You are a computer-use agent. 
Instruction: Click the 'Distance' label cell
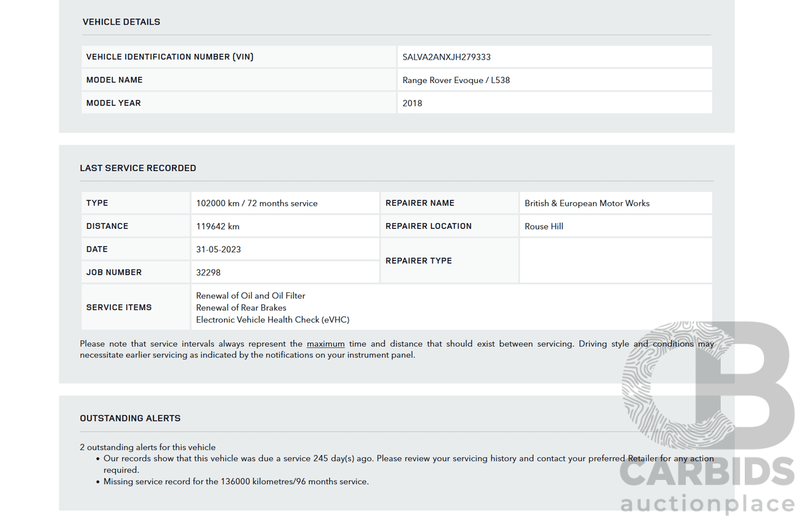click(136, 226)
